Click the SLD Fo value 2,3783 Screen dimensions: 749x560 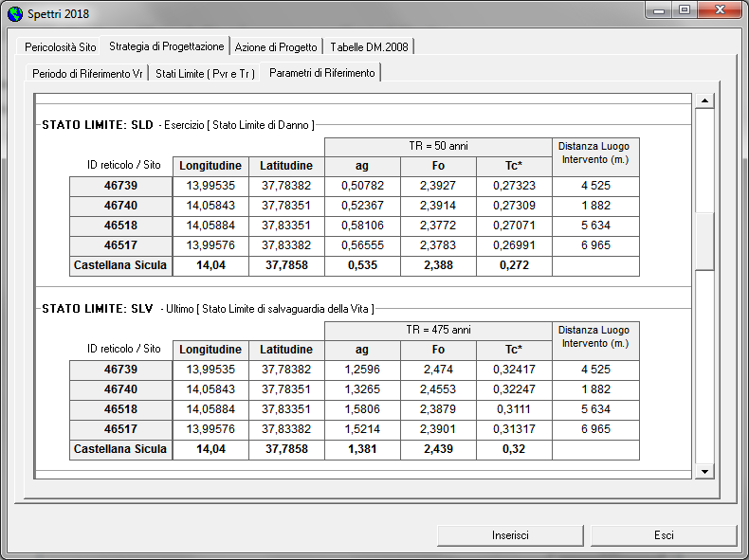[x=438, y=245]
